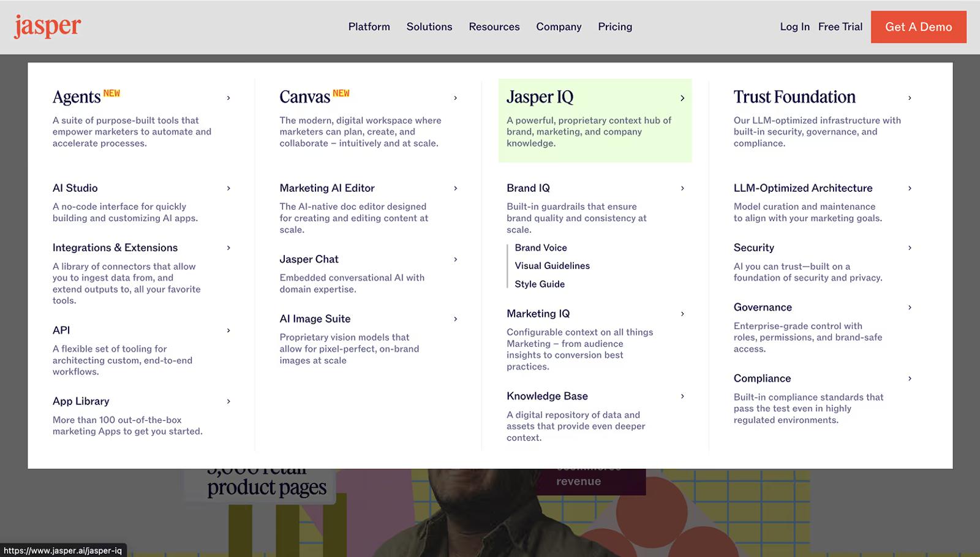Viewport: 980px width, 557px height.
Task: Select Style Guide sub-item
Action: (x=540, y=284)
